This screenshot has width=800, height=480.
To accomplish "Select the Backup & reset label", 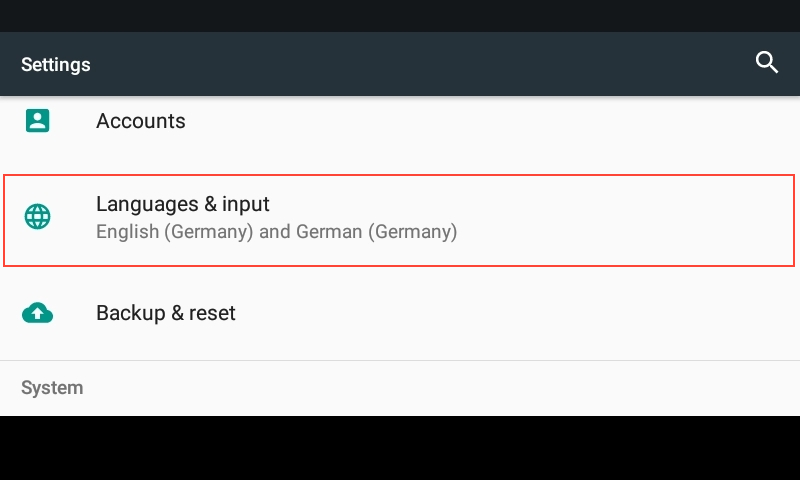I will (x=166, y=313).
